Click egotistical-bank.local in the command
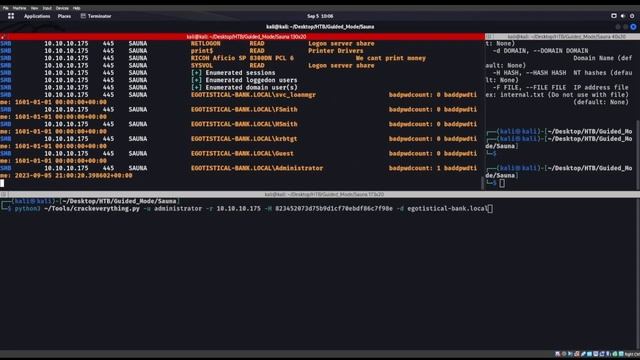640x360 pixels. tap(447, 209)
